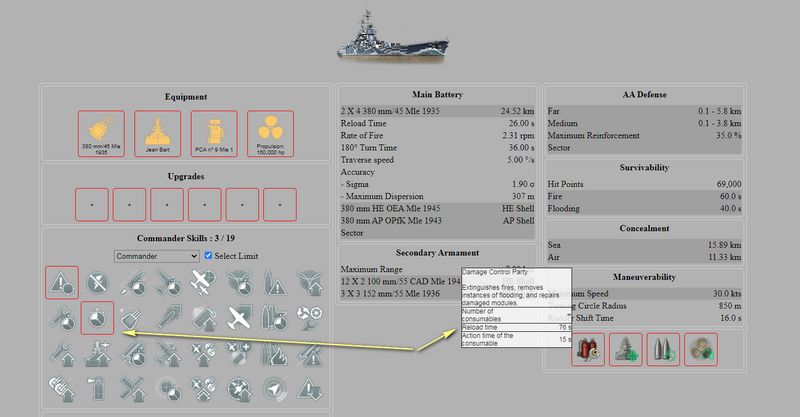Image resolution: width=800 pixels, height=417 pixels.
Task: Click the red-outlined warning triangle commander skill
Action: pos(62,284)
